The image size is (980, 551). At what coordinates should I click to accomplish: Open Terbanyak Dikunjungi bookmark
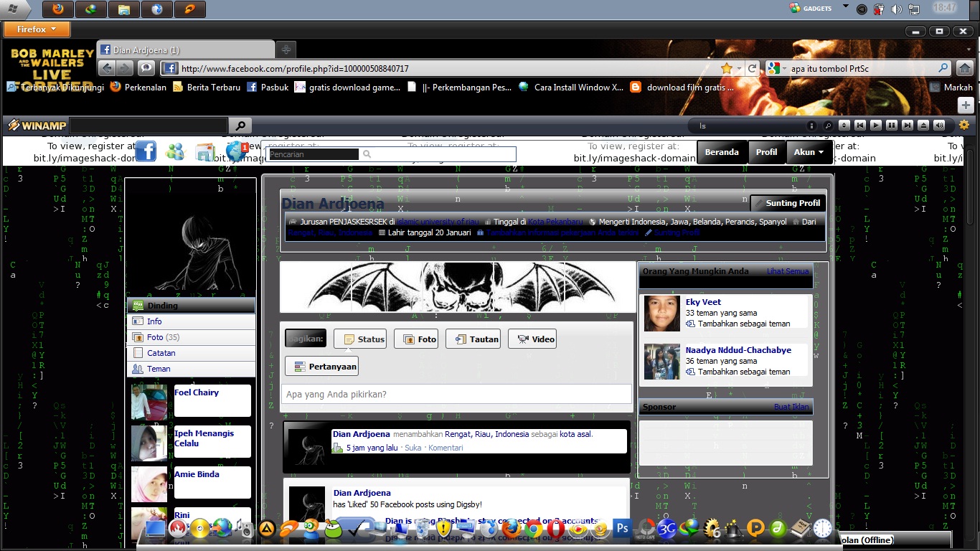pos(56,88)
